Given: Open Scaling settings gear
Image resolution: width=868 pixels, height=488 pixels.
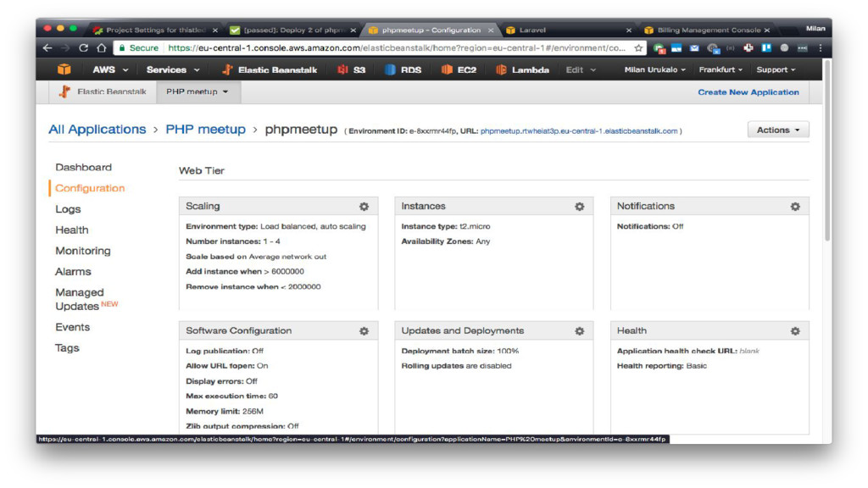Looking at the screenshot, I should (x=364, y=207).
